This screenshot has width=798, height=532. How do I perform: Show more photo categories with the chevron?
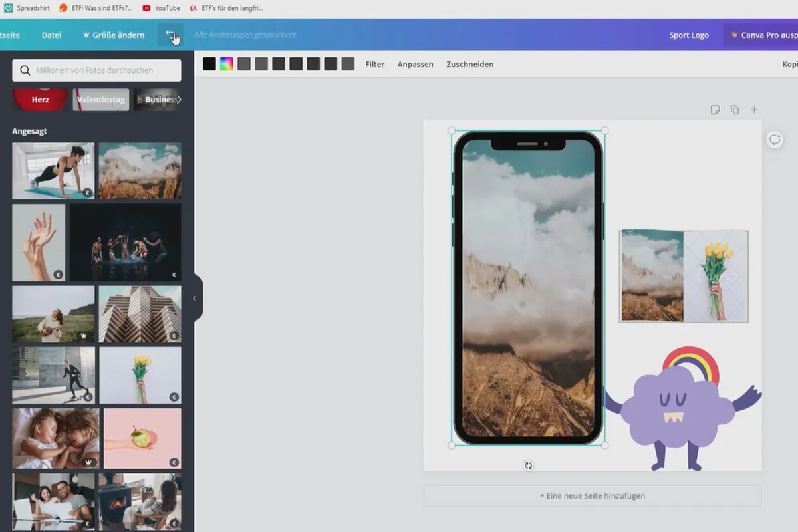pyautogui.click(x=178, y=100)
